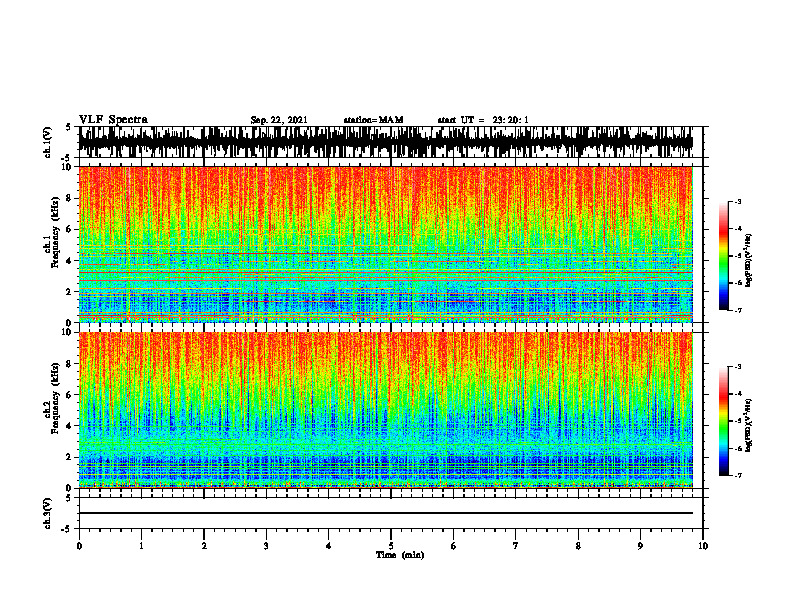
Task: Click time axis tick label "2"
Action: click(x=204, y=546)
